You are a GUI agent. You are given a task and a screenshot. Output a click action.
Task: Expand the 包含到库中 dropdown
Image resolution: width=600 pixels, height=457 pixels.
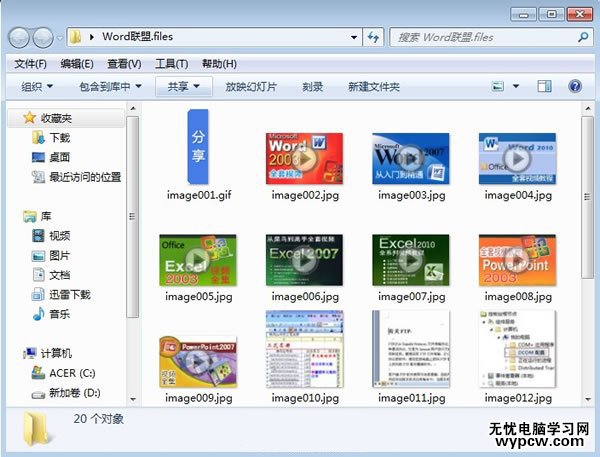point(110,87)
